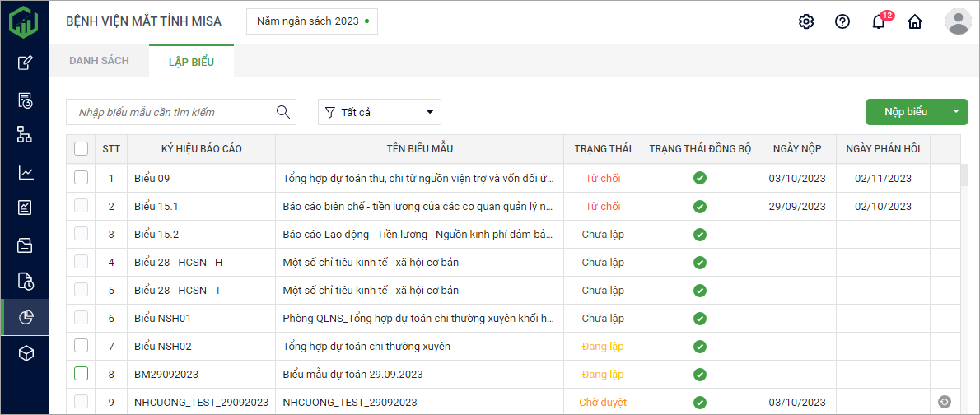Click the cube icon in sidebar
980x415 pixels.
(26, 353)
